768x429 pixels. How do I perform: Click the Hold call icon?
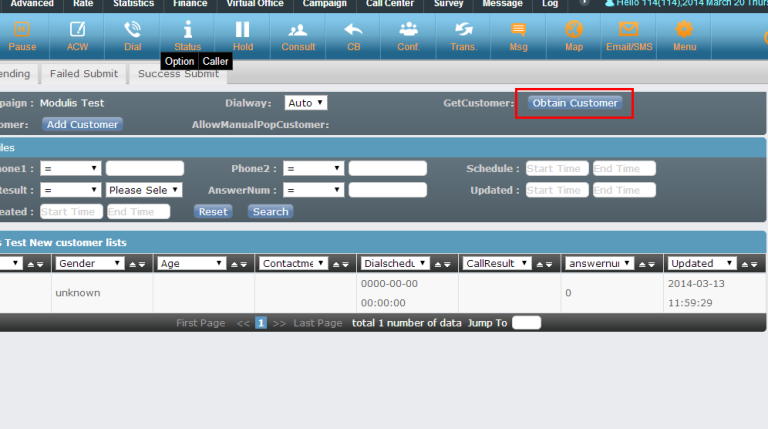[242, 30]
